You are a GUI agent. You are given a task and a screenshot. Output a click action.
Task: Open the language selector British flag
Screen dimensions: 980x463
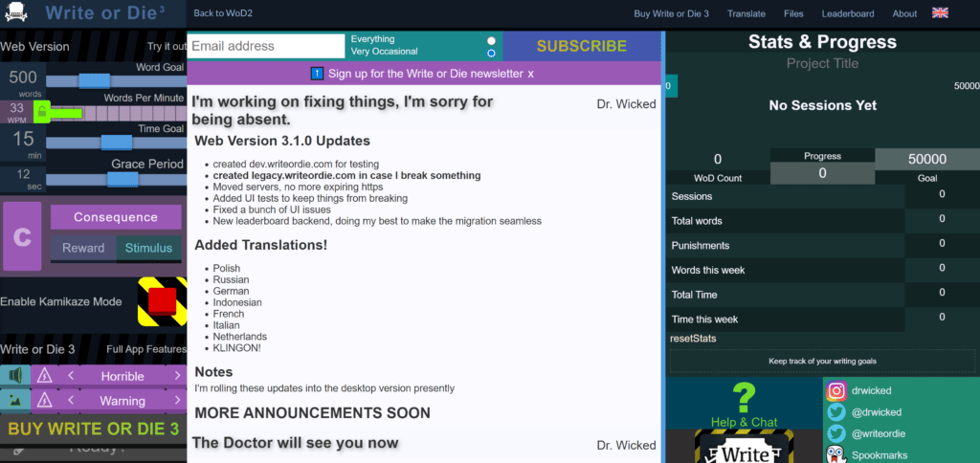click(940, 13)
